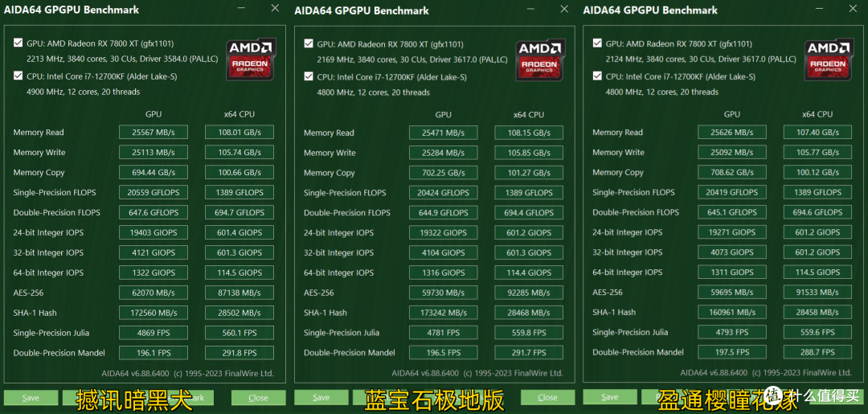Screen dimensions: 868x414
Task: Save results in the Driver 3584.0 window
Action: [x=31, y=397]
